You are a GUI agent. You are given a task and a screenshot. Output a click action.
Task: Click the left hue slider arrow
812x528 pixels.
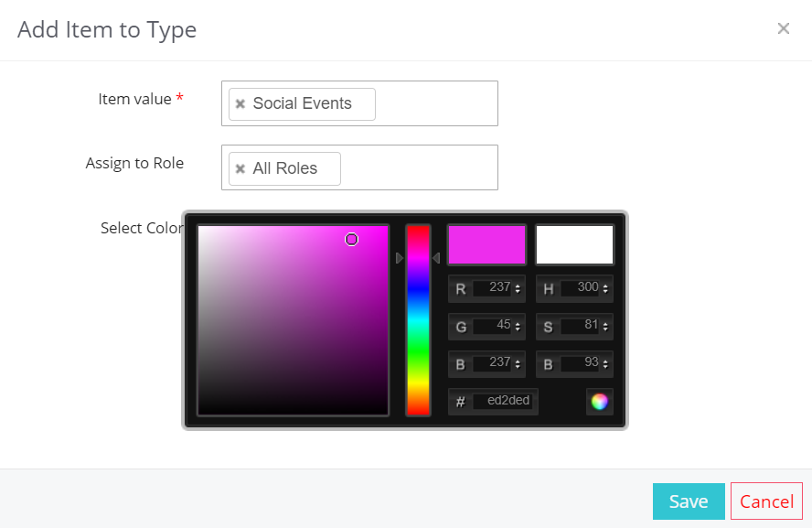[x=400, y=258]
